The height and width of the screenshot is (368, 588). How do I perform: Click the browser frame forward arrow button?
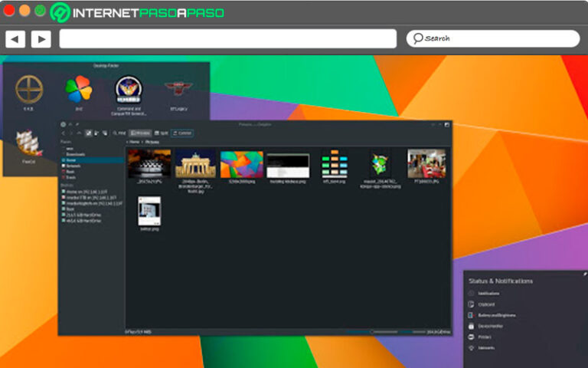pyautogui.click(x=41, y=38)
